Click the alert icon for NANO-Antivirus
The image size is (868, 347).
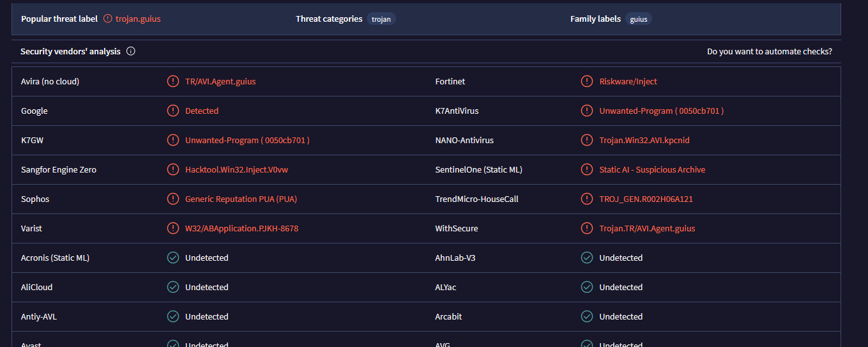pyautogui.click(x=587, y=140)
